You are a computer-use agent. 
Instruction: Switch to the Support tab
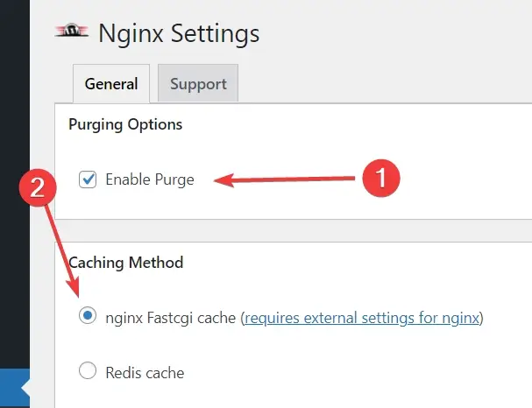pos(198,83)
